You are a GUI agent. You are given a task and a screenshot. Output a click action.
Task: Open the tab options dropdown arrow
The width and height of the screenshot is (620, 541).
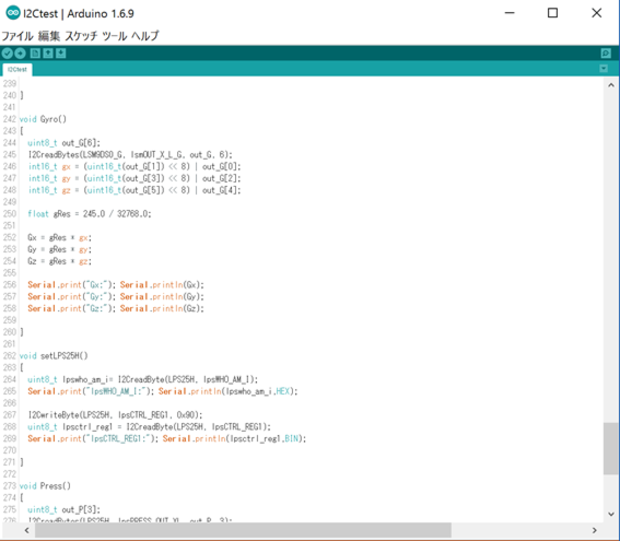603,69
